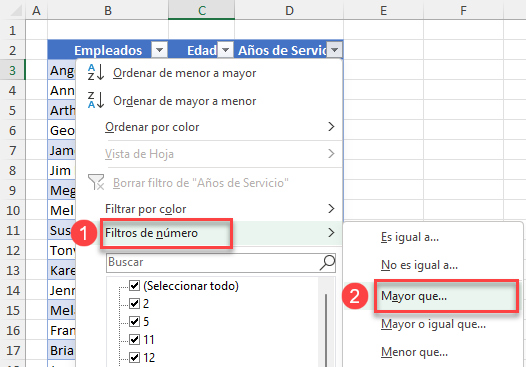Toggle the (Seleccionar todo) checkbox

point(135,285)
